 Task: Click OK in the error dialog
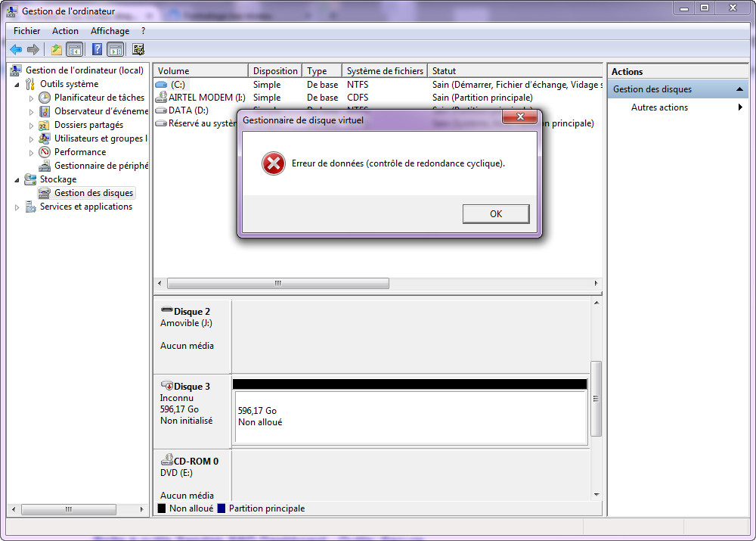[496, 214]
